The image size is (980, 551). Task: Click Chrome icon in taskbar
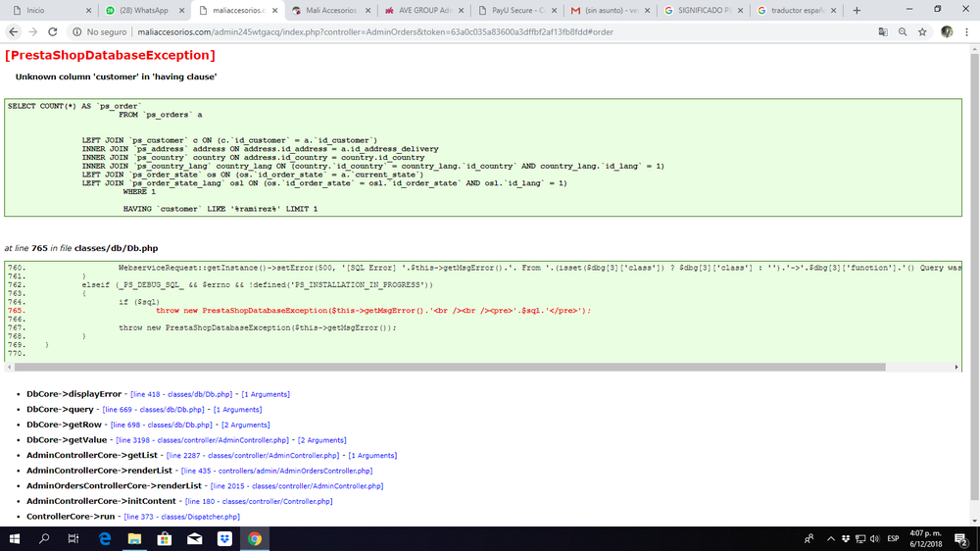(255, 538)
